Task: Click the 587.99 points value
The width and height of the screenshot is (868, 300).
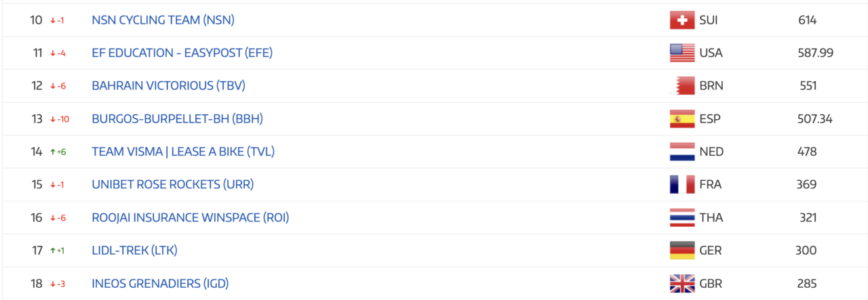Action: pos(816,53)
